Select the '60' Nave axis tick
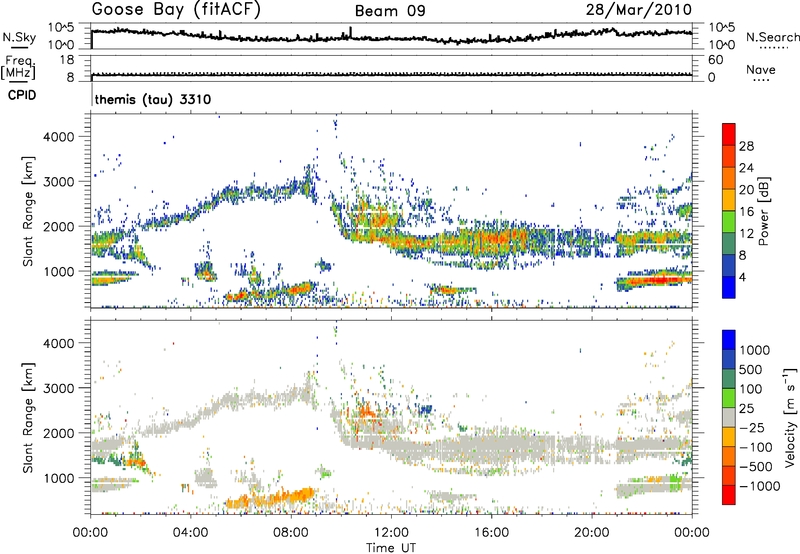The width and height of the screenshot is (800, 554). (715, 60)
